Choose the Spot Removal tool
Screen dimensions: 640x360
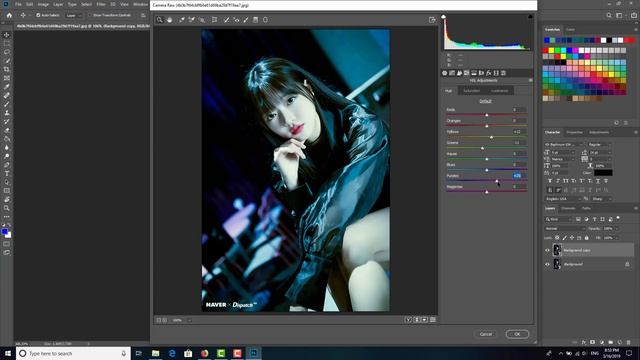tap(227, 20)
